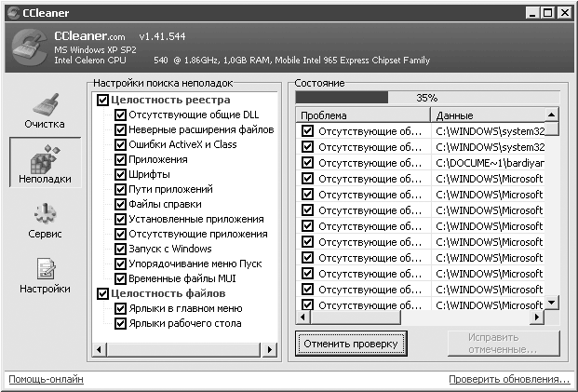
Task: Click the 35% scan progress bar
Action: tap(426, 97)
